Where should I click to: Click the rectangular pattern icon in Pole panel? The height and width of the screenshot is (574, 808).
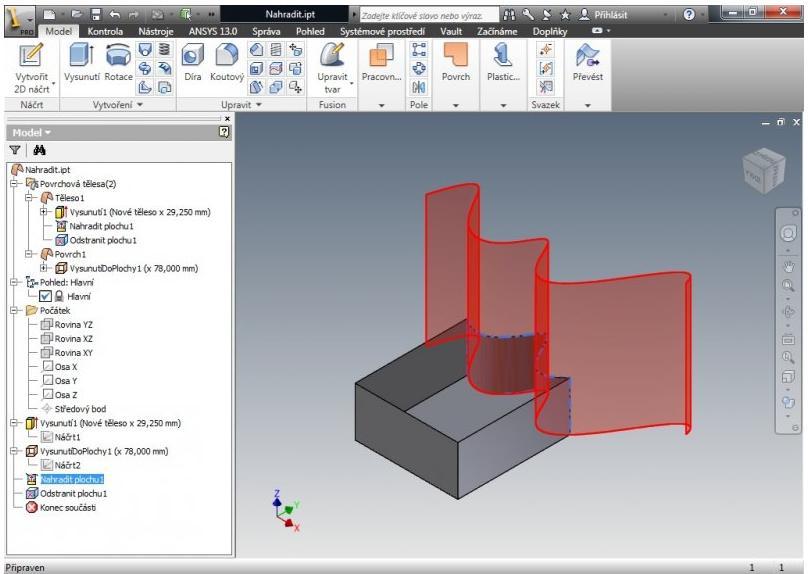click(x=419, y=50)
